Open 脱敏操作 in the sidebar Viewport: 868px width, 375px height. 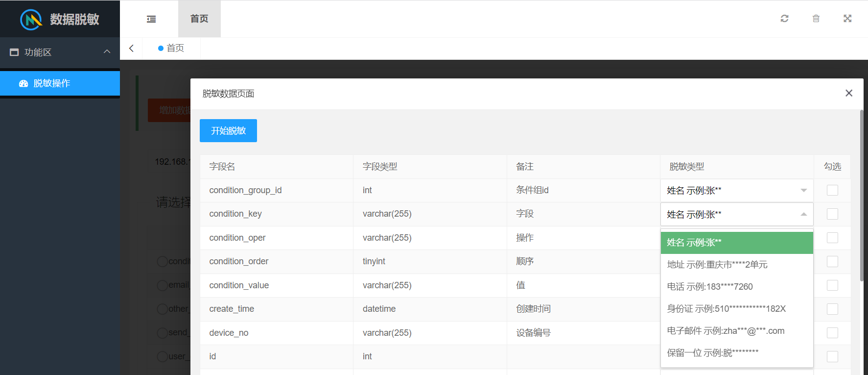tap(60, 83)
